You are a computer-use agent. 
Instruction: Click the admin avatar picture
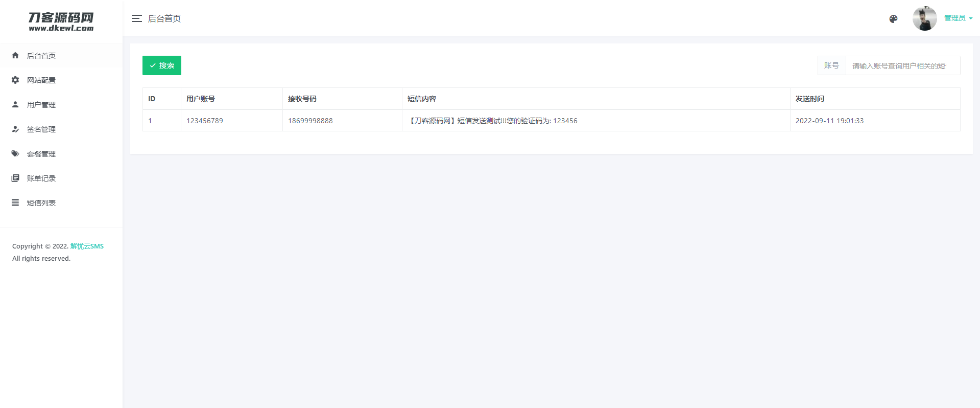pos(924,18)
